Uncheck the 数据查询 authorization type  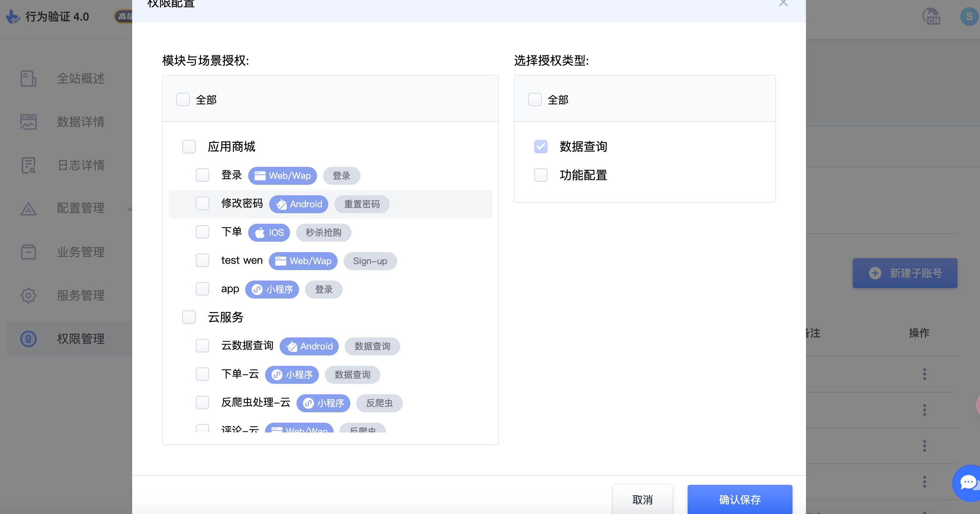(x=540, y=146)
